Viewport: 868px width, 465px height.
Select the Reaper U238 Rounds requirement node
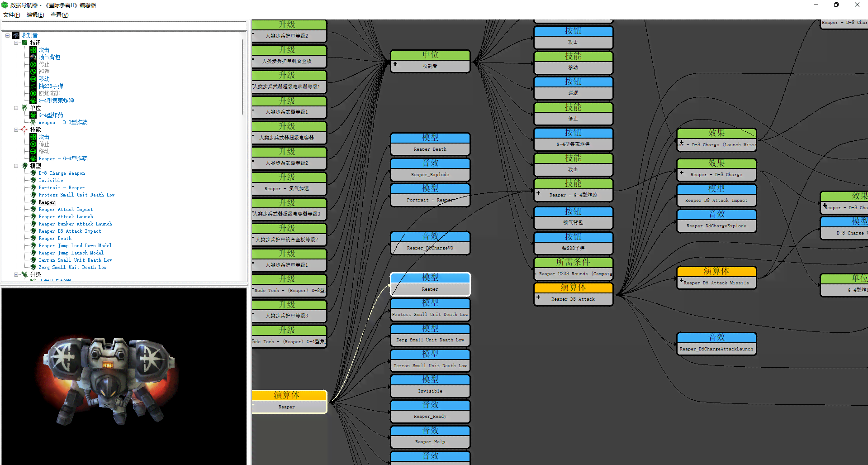(x=574, y=268)
